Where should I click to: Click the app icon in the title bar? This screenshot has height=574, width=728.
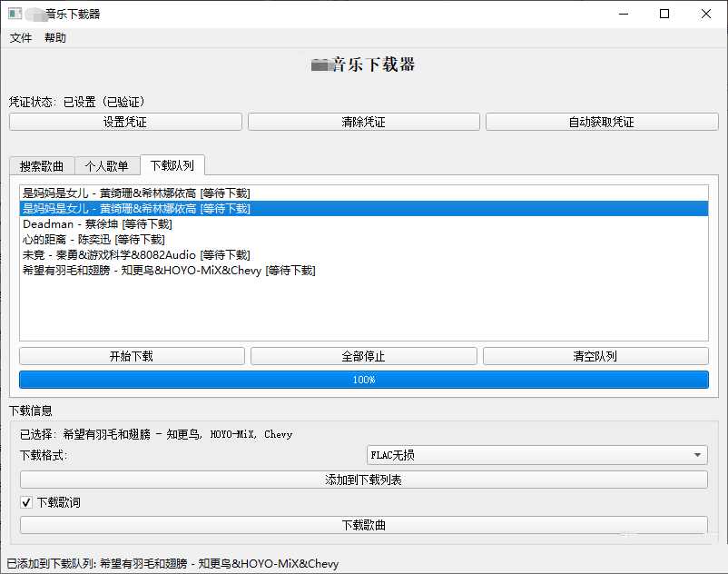pyautogui.click(x=13, y=14)
